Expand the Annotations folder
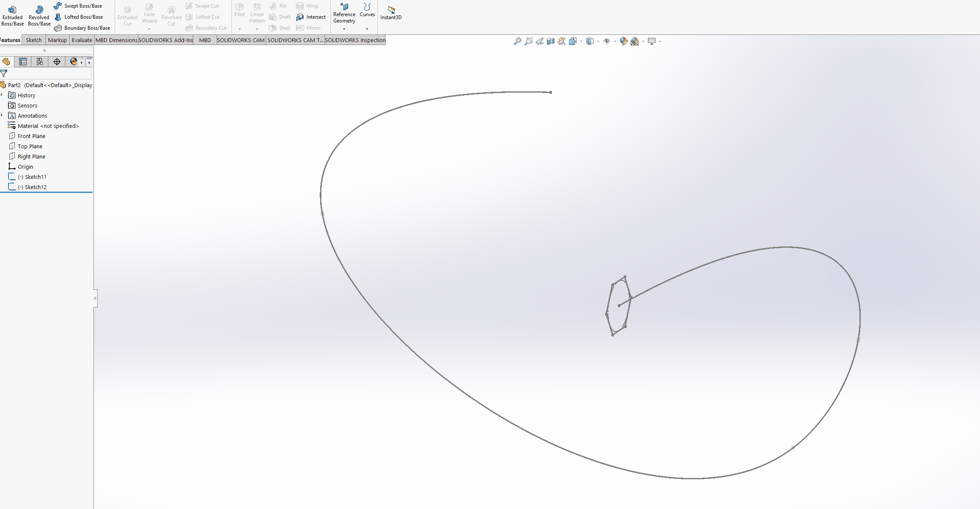Viewport: 980px width, 509px height. [x=2, y=116]
